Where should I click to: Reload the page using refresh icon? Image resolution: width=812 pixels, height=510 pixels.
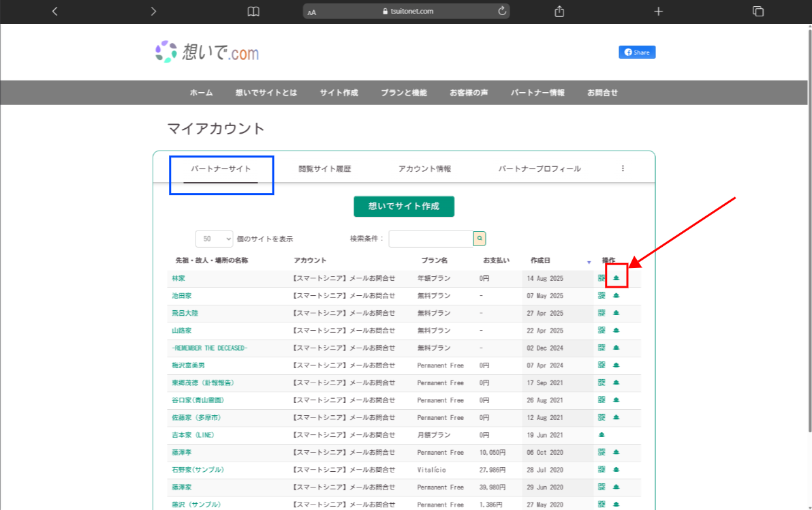click(503, 12)
